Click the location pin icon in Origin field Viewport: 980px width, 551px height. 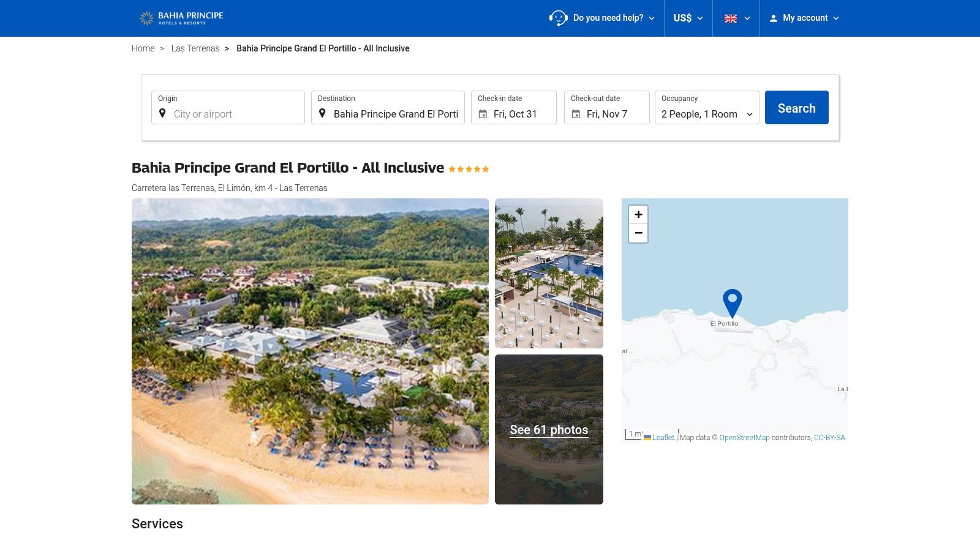coord(163,114)
